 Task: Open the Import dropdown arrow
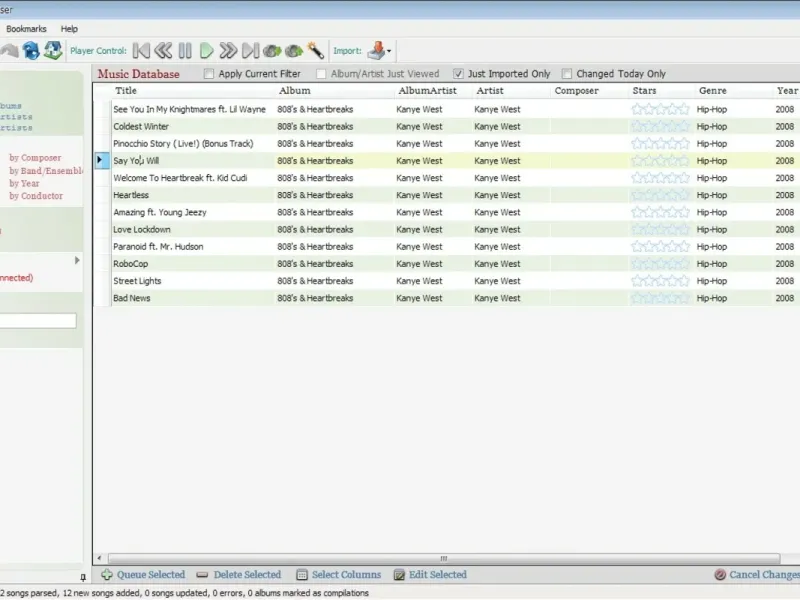[389, 51]
